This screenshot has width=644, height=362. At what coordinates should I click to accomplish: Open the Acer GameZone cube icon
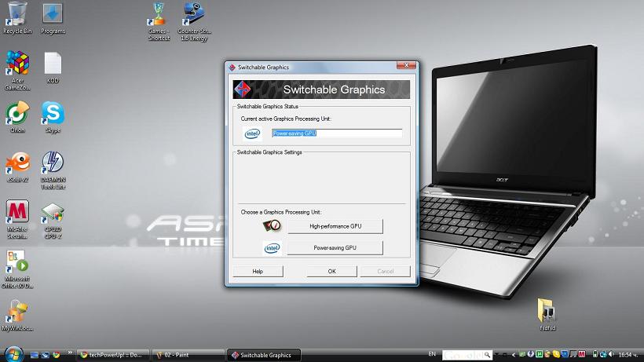pos(17,70)
